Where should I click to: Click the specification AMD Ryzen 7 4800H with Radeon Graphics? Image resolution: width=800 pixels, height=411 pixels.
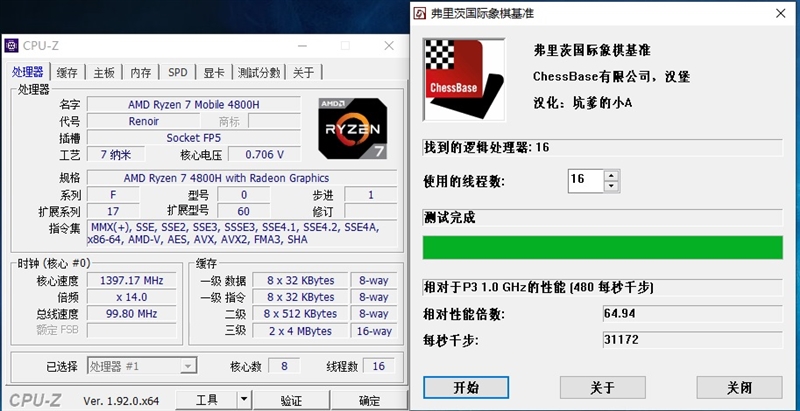point(242,178)
